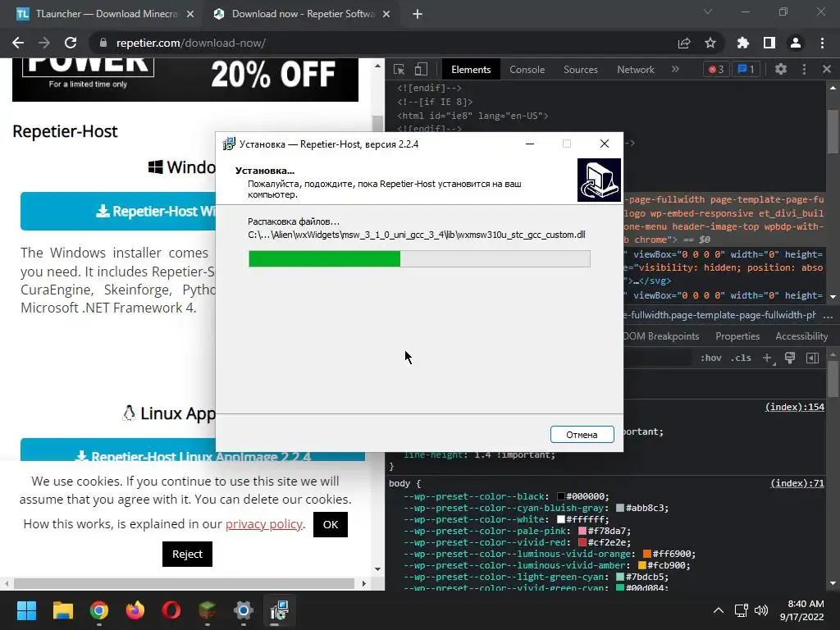The width and height of the screenshot is (840, 630).
Task: Toggle DevTools device toolbar icon
Action: [x=421, y=69]
